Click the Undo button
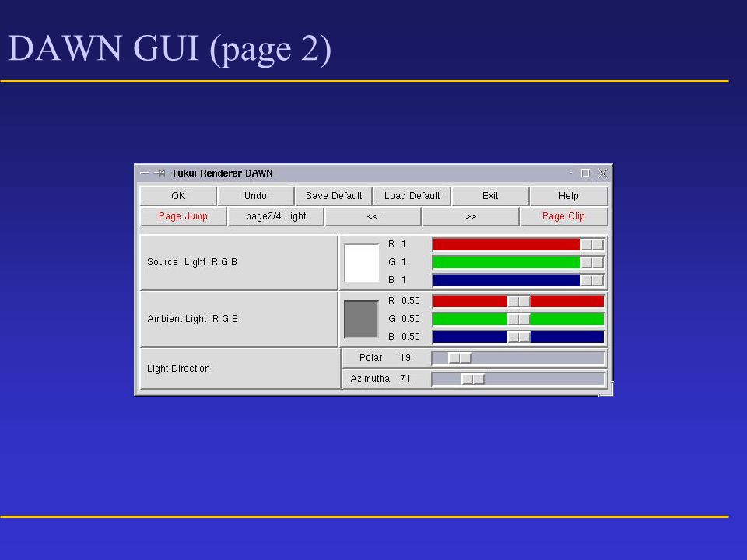The width and height of the screenshot is (747, 560). coord(255,196)
